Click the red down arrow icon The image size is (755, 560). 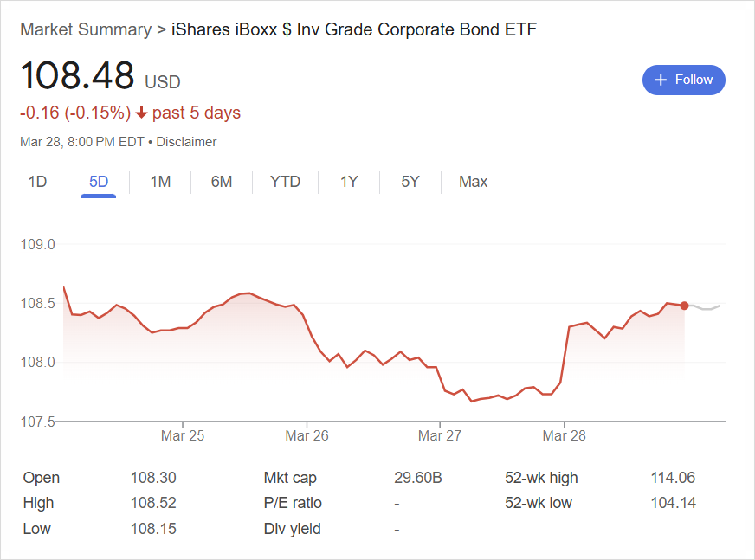click(x=141, y=113)
